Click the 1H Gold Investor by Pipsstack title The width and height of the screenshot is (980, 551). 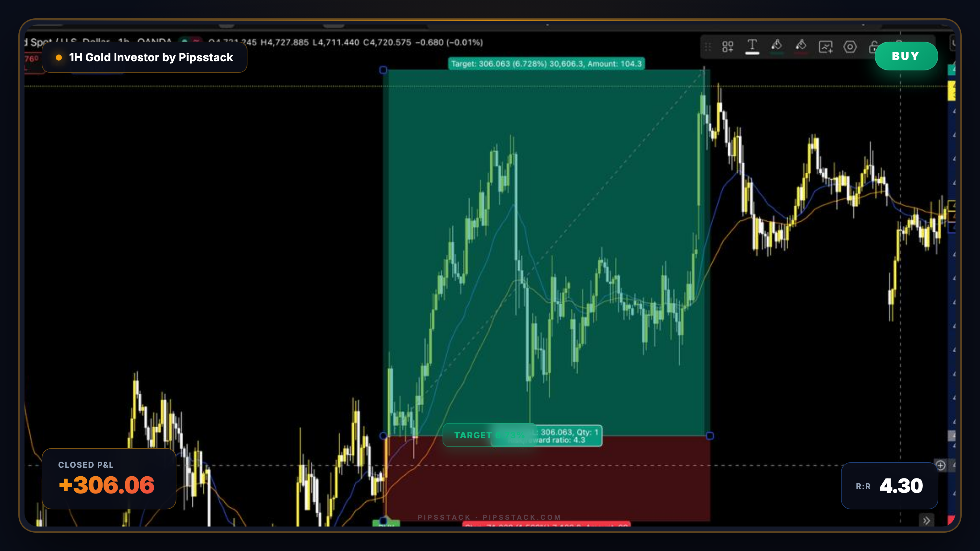coord(151,58)
